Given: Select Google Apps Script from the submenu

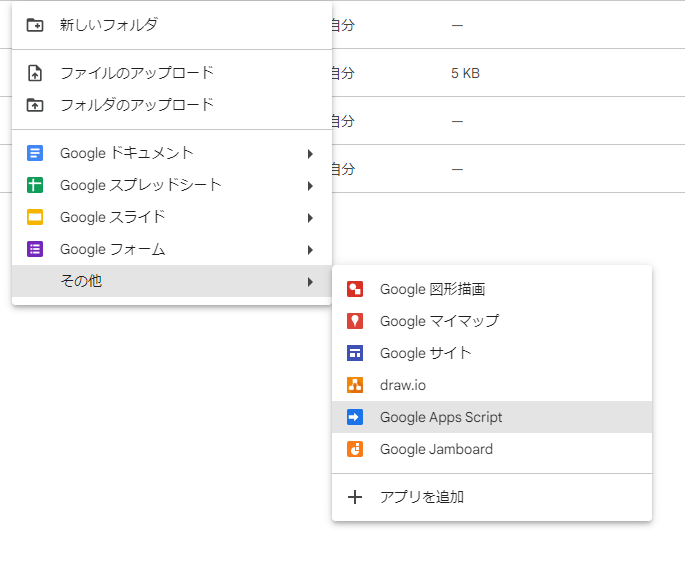Looking at the screenshot, I should coord(441,417).
